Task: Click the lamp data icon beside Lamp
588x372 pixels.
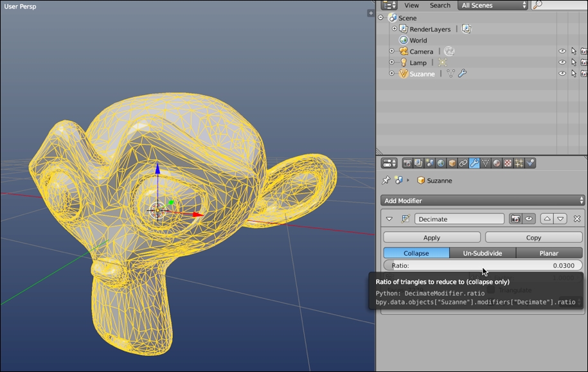Action: pyautogui.click(x=443, y=62)
